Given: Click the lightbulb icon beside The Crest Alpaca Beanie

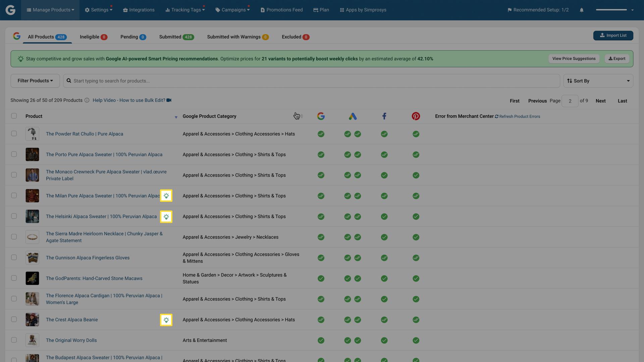Looking at the screenshot, I should [166, 320].
